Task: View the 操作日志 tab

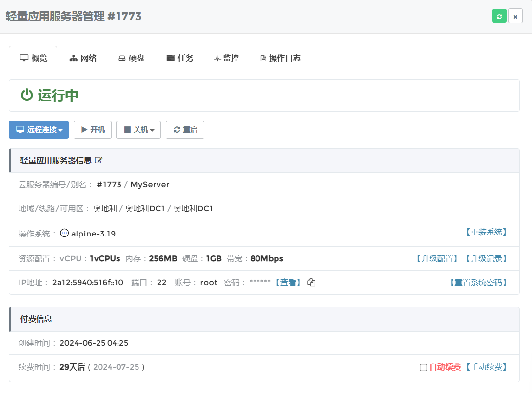Action: 280,59
